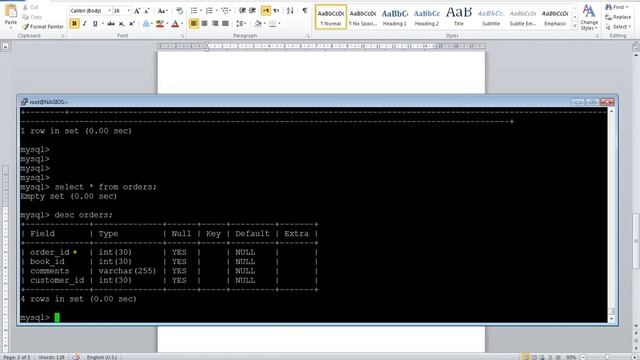Click the Align Text Left icon
Image resolution: width=640 pixels, height=360 pixels.
(194, 24)
